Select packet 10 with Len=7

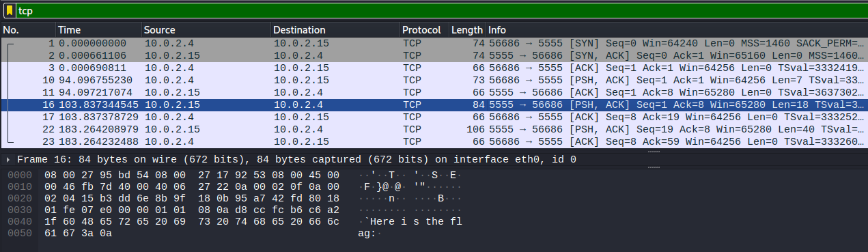[x=434, y=80]
